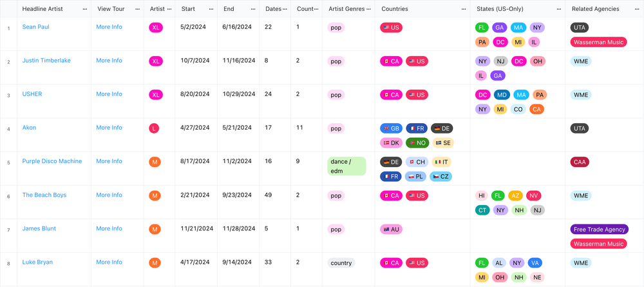Click the GB country tag

point(391,128)
